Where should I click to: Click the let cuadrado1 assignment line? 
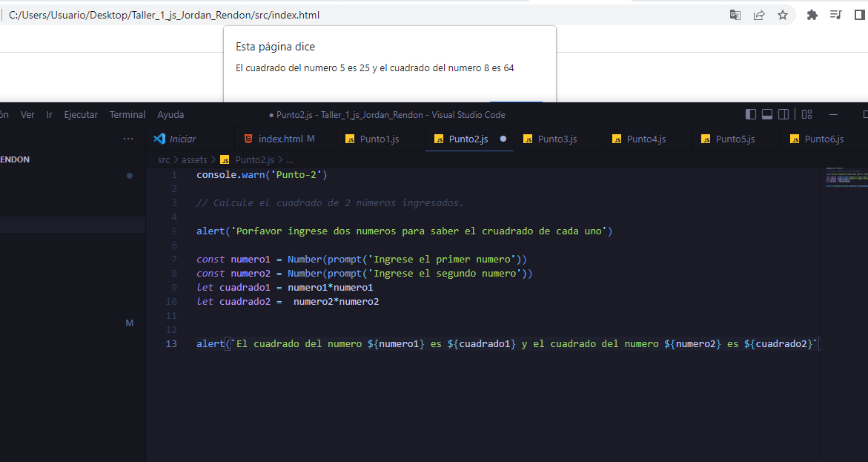point(285,288)
